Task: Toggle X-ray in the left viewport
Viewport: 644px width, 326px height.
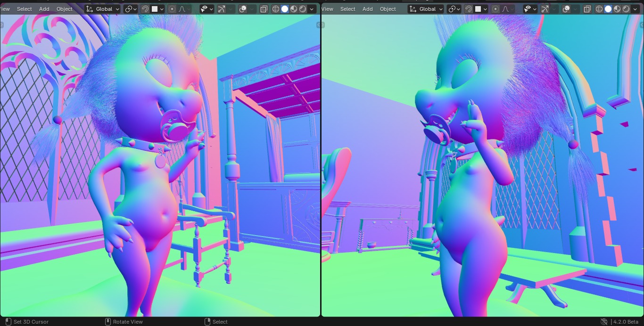Action: click(264, 9)
